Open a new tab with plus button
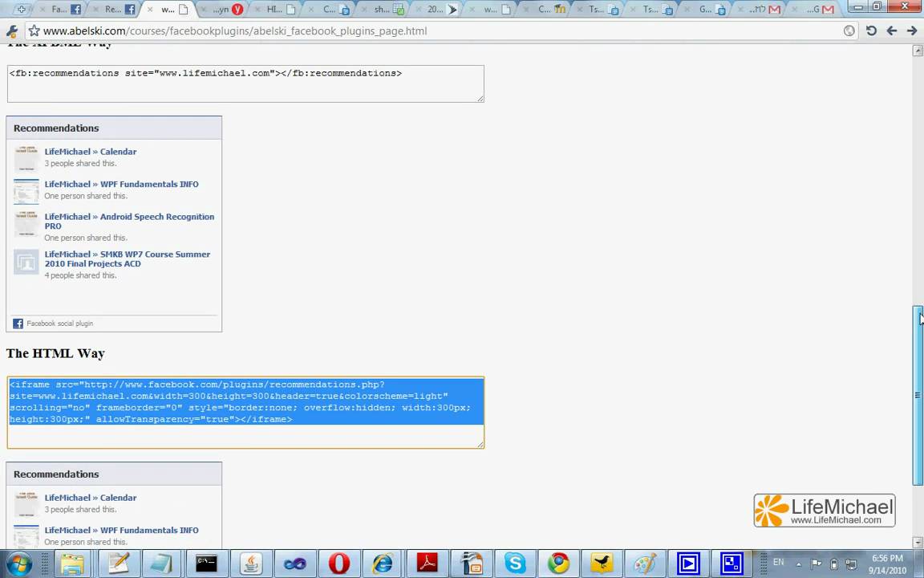Screen dimensions: 924x578 pyautogui.click(x=21, y=9)
